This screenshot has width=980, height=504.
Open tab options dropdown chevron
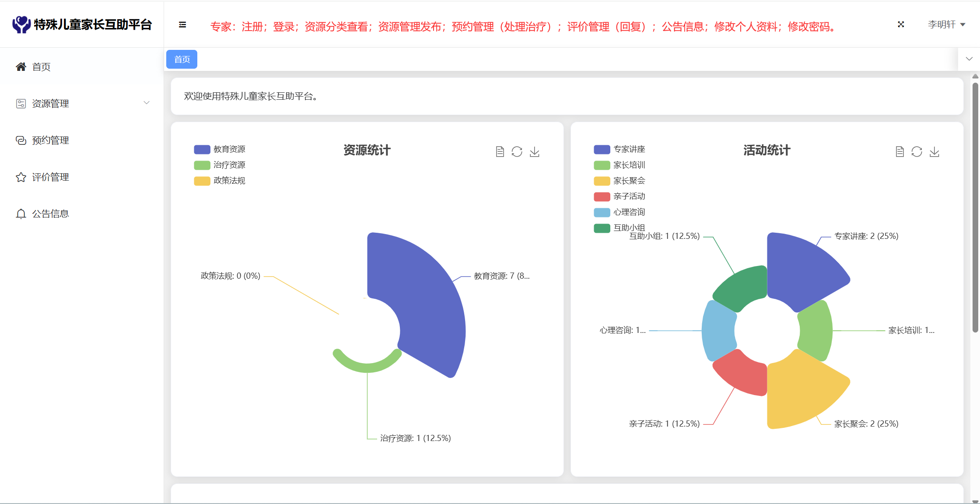(x=969, y=59)
